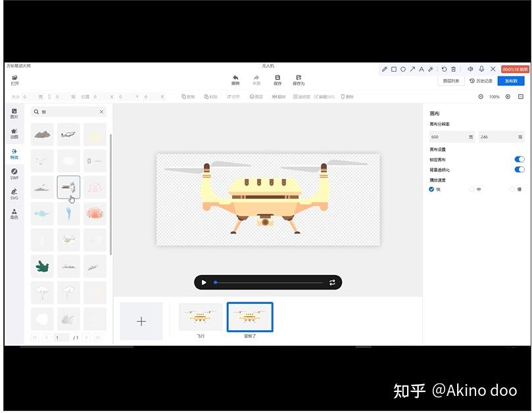This screenshot has height=413, width=532.
Task: Click the playback progress slider handle
Action: click(x=215, y=282)
